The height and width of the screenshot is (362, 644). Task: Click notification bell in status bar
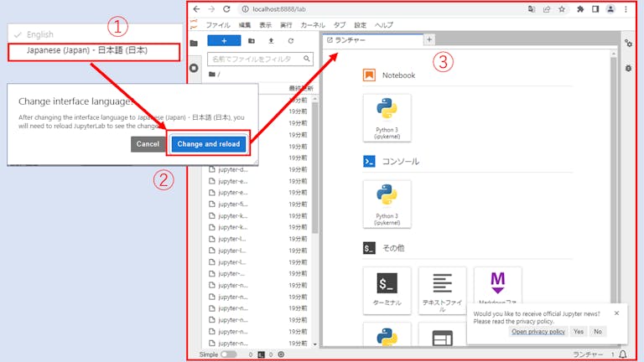(x=623, y=354)
